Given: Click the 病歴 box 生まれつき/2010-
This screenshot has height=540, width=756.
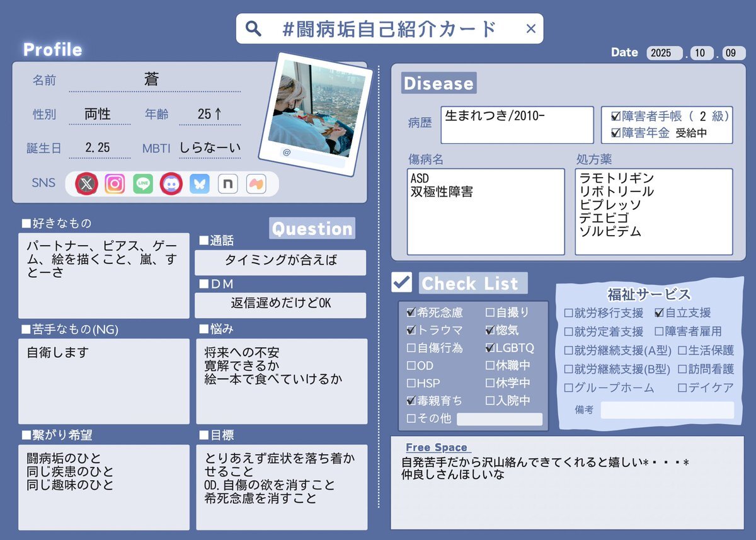Looking at the screenshot, I should click(517, 125).
